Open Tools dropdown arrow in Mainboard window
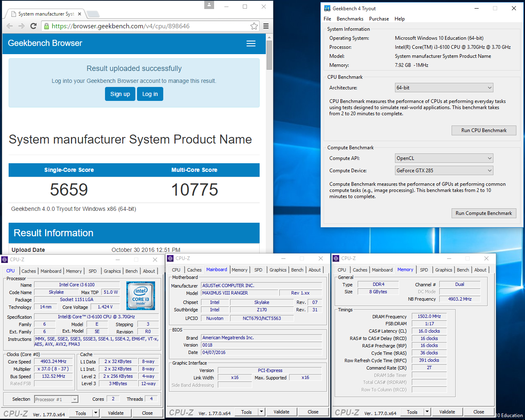 point(262,412)
